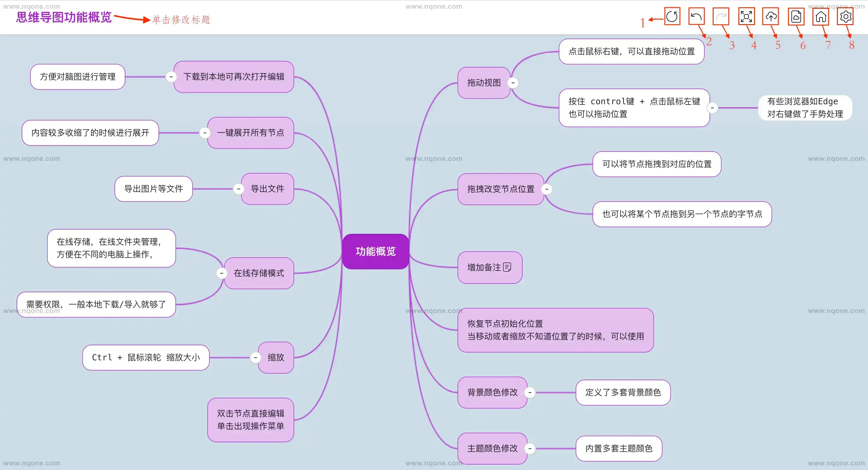The image size is (868, 470).
Task: Select the 在线存储模式 node
Action: (x=259, y=273)
